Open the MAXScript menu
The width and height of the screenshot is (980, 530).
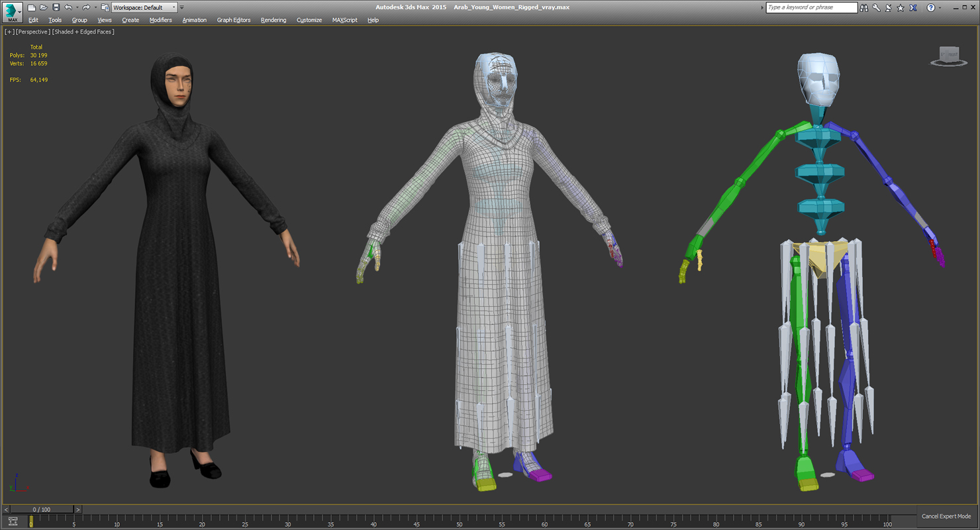point(344,20)
